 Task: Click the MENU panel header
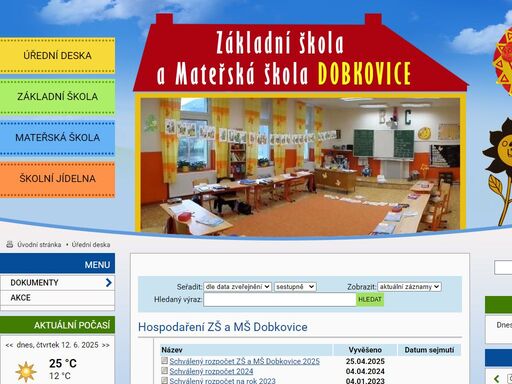tap(57, 263)
